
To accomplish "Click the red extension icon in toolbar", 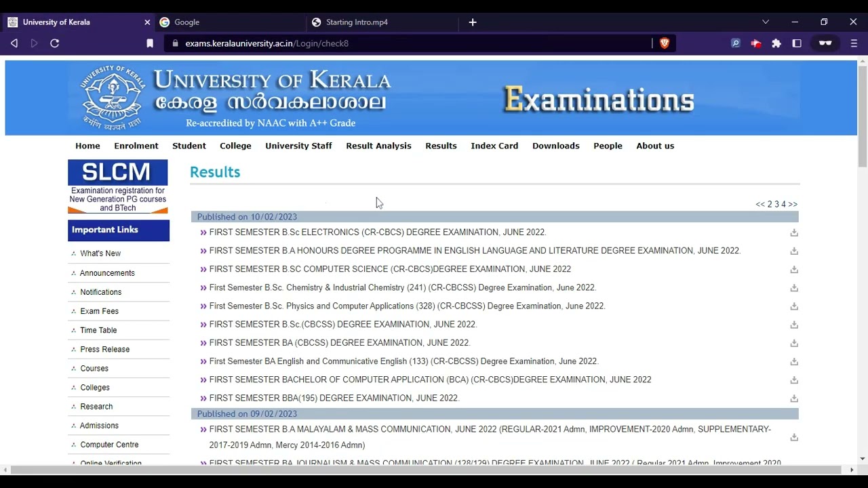I will [756, 43].
